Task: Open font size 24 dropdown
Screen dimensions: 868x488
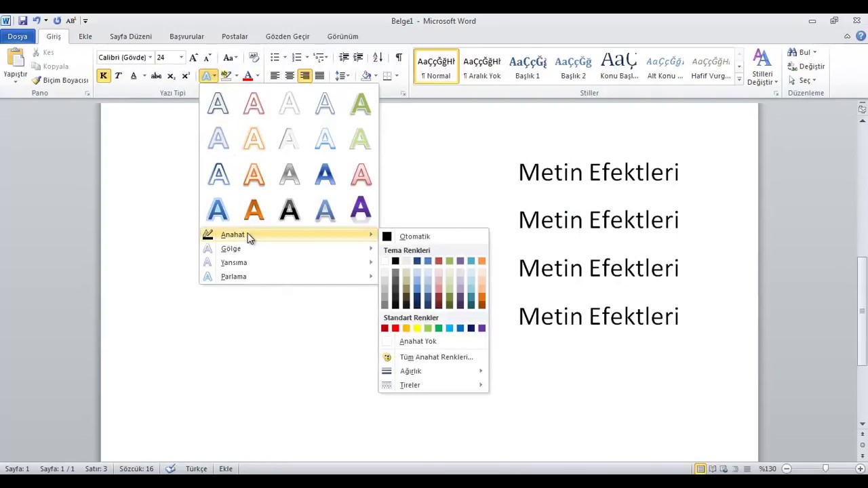Action: [x=181, y=58]
